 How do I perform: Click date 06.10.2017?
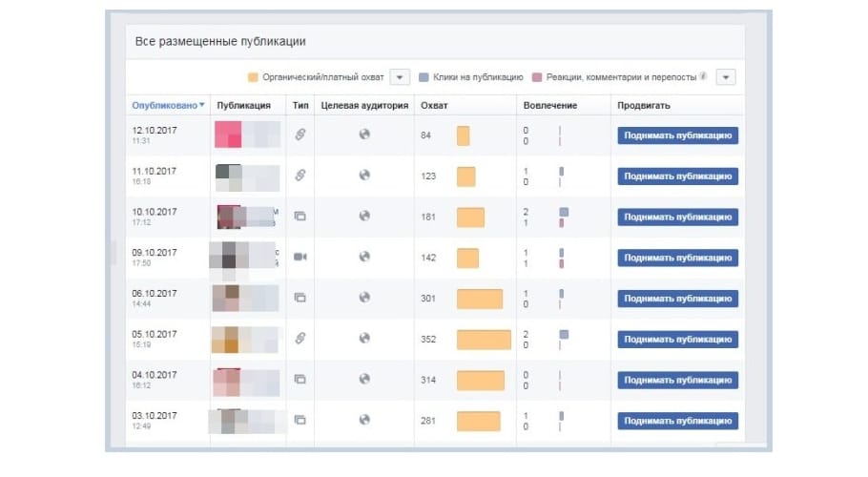pos(155,293)
